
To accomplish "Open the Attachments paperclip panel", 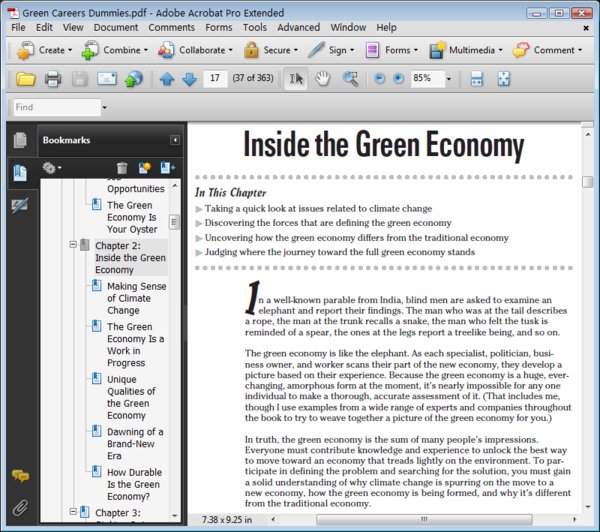I will 20,507.
